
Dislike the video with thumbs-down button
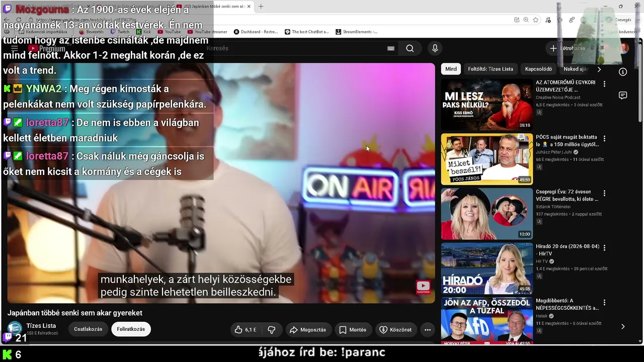pos(272,330)
